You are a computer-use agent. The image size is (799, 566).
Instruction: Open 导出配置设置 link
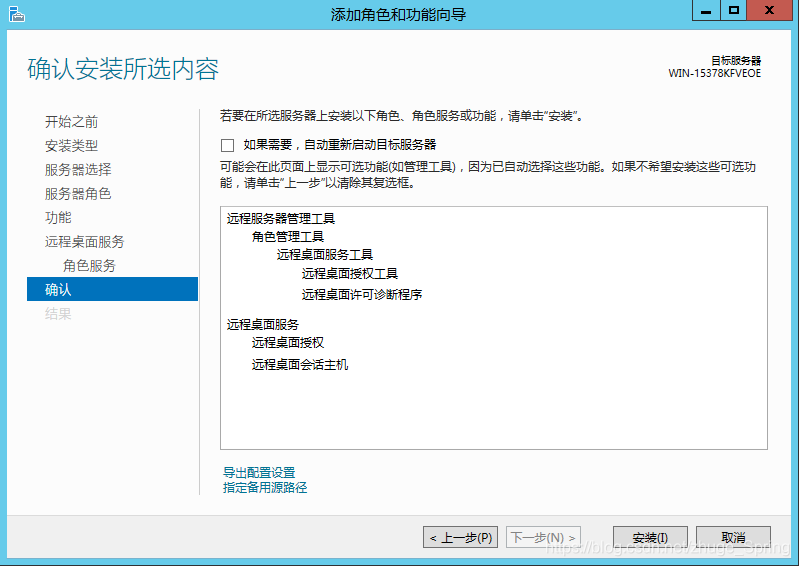pyautogui.click(x=259, y=472)
